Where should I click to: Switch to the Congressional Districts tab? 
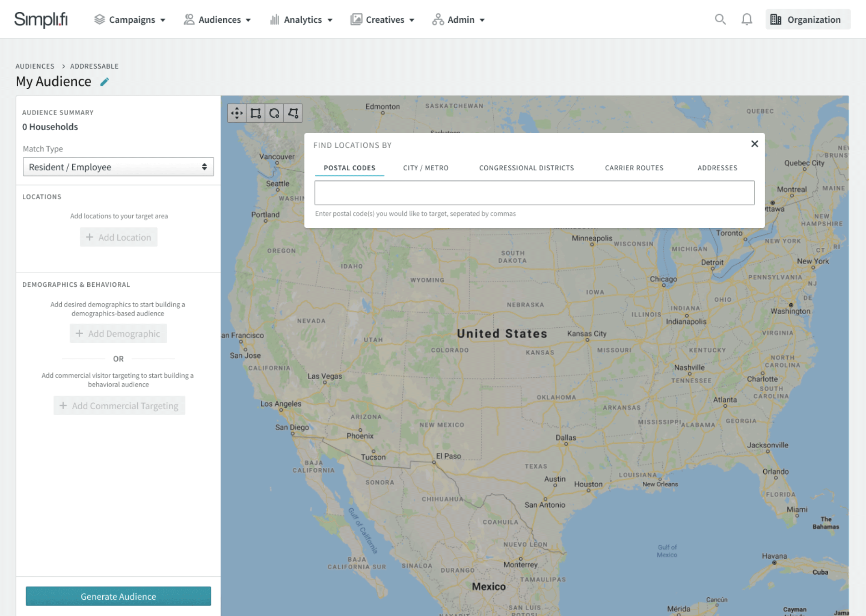[526, 168]
